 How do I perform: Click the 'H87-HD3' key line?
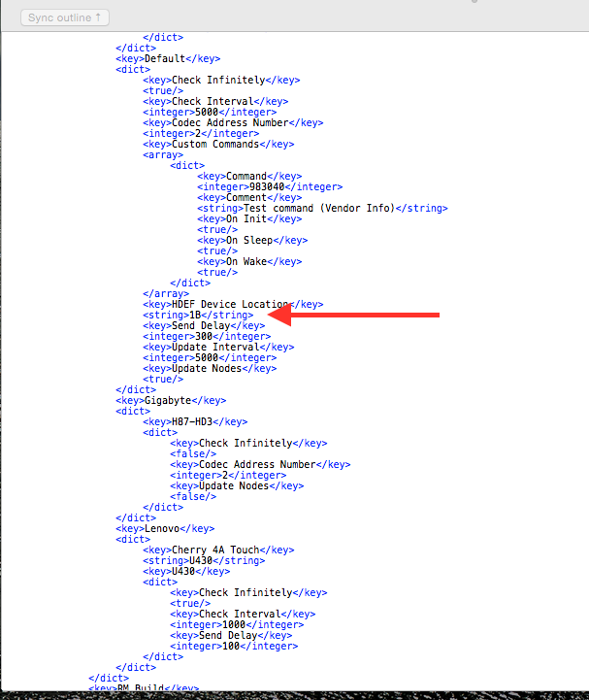195,422
